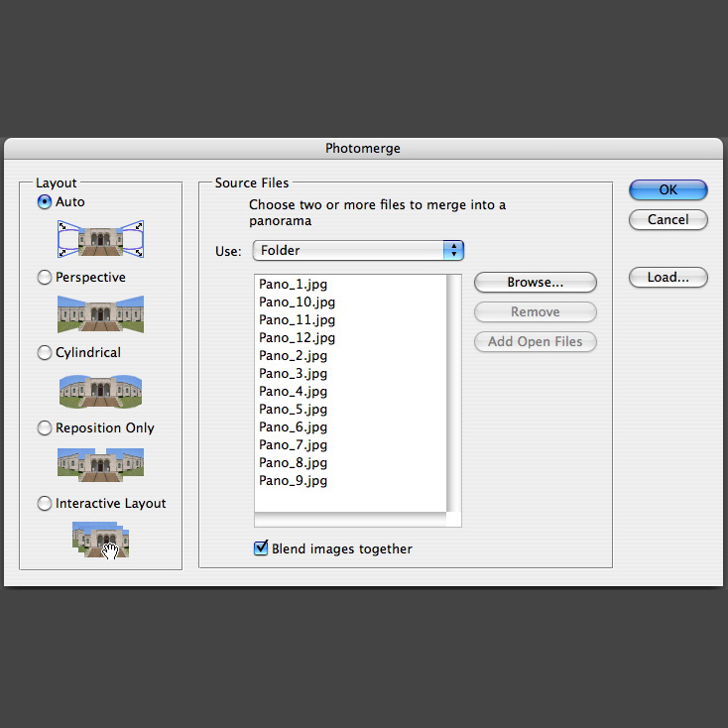Select Pano_10.jpg in the file list
The height and width of the screenshot is (728, 728).
pos(350,302)
